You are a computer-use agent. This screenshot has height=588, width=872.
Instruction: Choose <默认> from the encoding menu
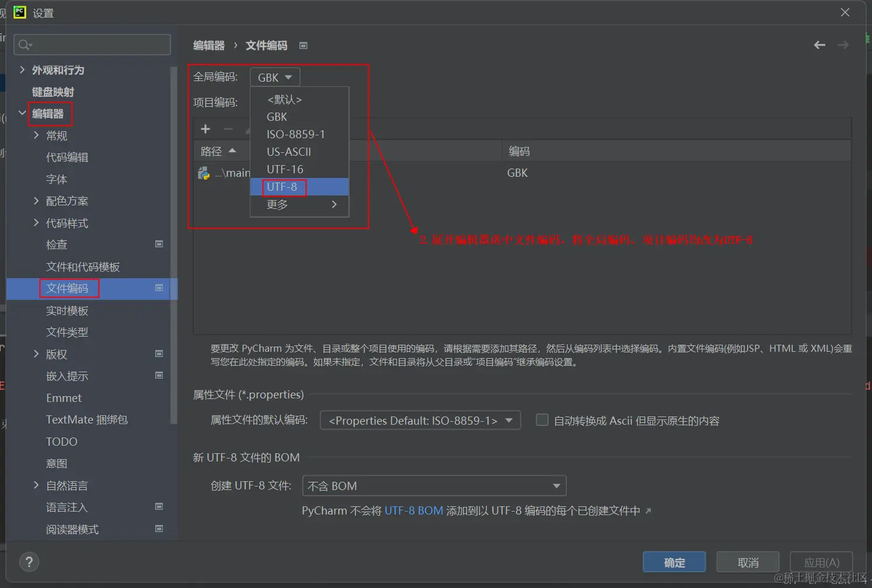pyautogui.click(x=284, y=99)
